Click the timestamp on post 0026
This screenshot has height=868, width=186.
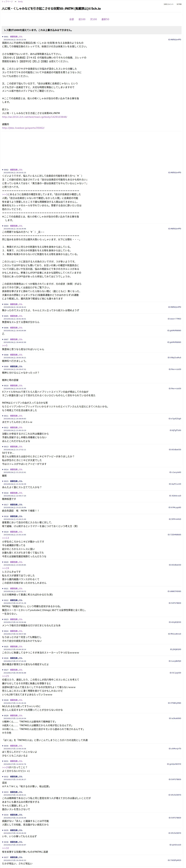15,661
